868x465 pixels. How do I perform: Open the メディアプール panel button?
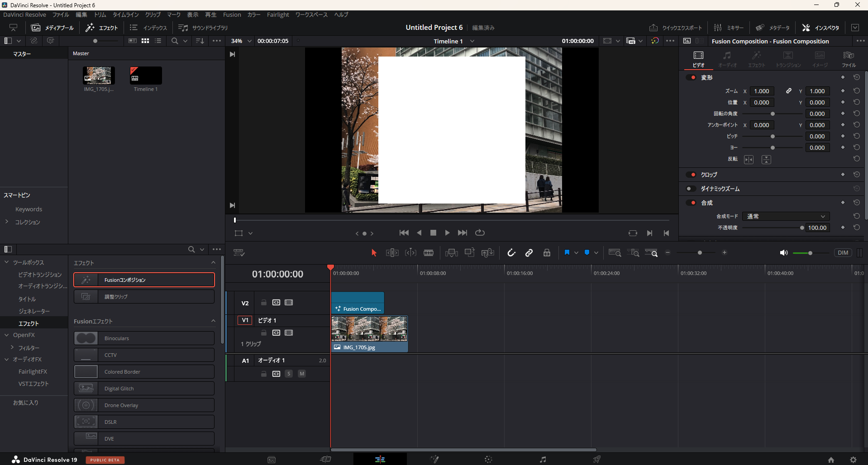click(x=52, y=28)
